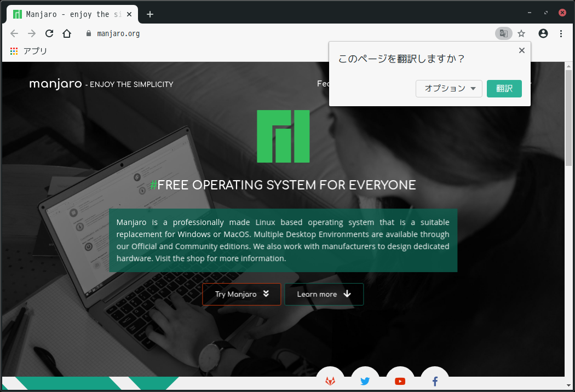
Task: Open a new browser tab
Action: click(x=150, y=14)
